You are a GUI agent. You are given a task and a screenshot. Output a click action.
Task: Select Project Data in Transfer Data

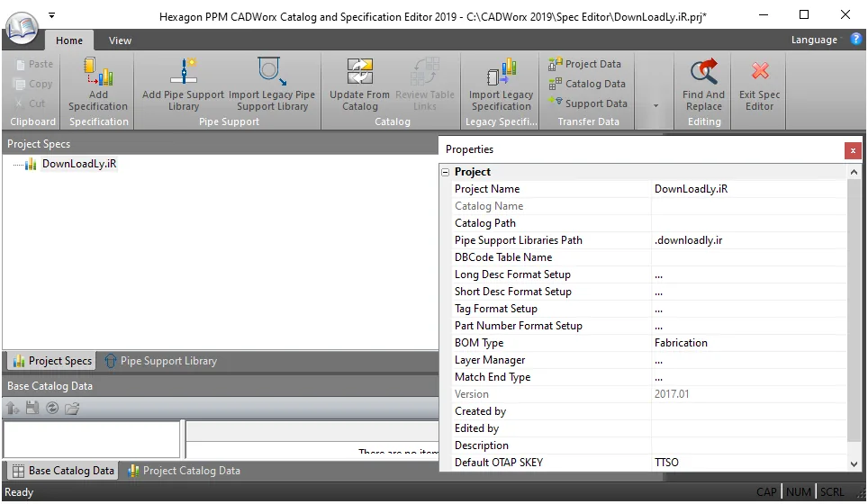coord(585,64)
